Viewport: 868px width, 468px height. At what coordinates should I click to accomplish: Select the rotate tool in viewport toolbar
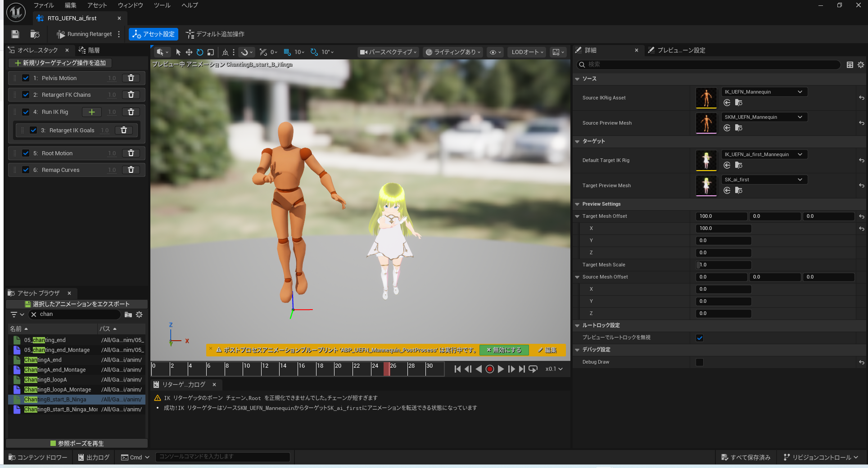tap(200, 52)
